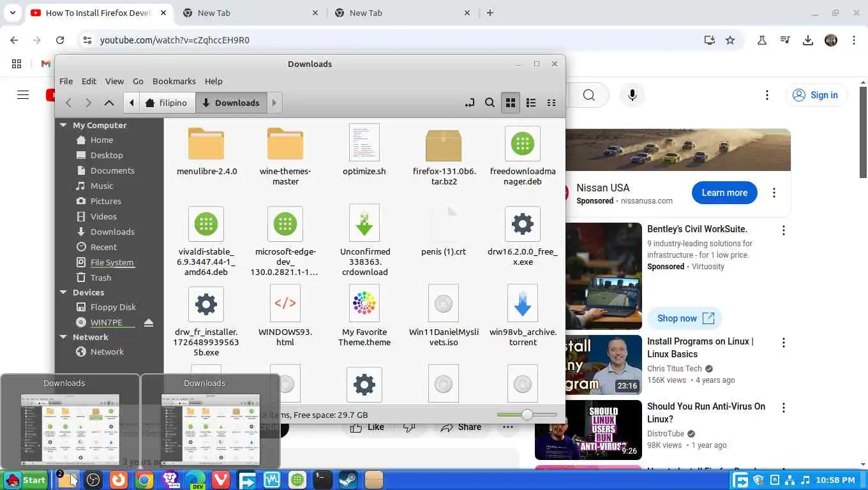Select WINDOWS93.html file
This screenshot has width=868, height=490.
pos(285,316)
